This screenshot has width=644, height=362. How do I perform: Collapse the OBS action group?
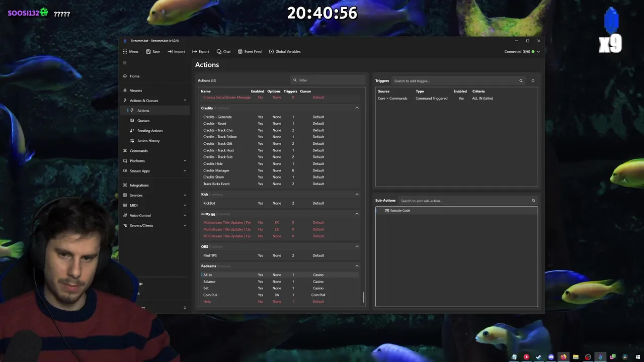coord(357,246)
